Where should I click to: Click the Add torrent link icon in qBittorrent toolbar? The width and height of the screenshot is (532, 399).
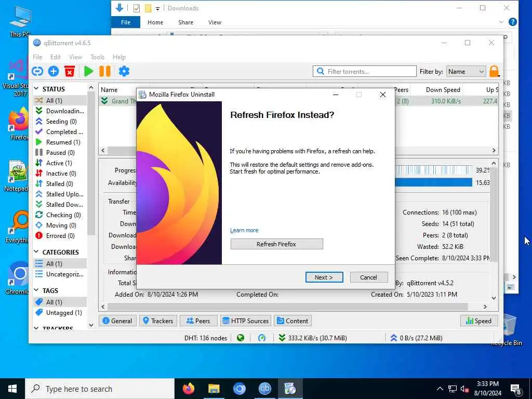(x=37, y=71)
